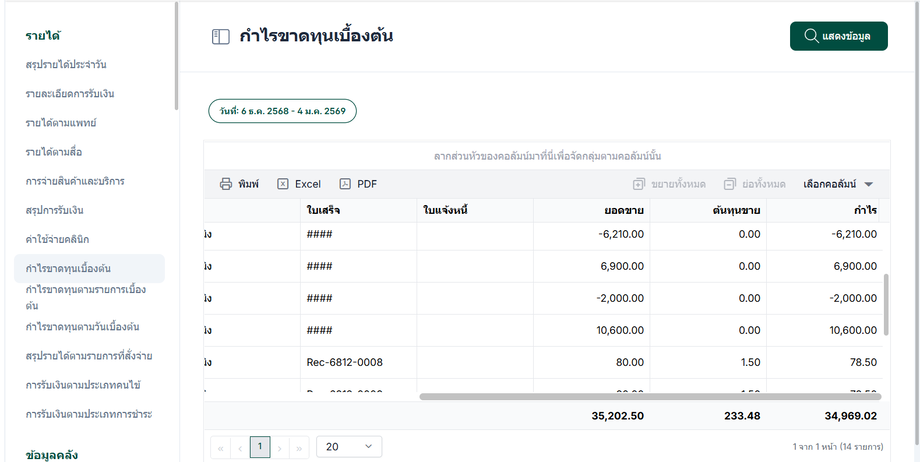Click the panel icon beside the page title

[x=221, y=37]
